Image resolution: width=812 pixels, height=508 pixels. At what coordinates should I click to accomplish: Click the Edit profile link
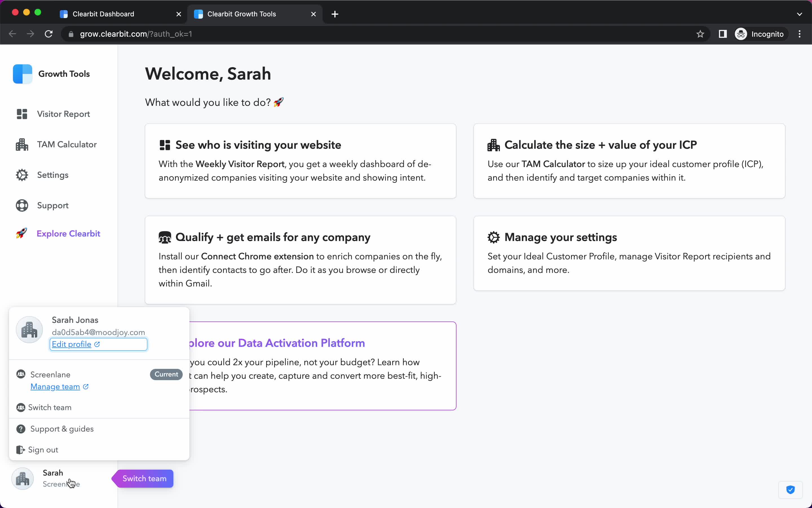71,344
